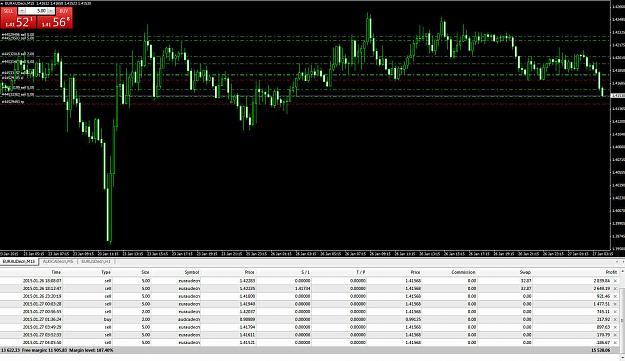Click the stop loss value 1.41704

(x=303, y=288)
